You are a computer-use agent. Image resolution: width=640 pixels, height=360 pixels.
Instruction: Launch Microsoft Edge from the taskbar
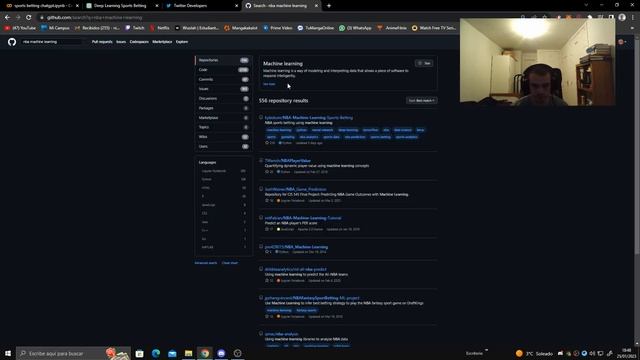click(x=156, y=353)
